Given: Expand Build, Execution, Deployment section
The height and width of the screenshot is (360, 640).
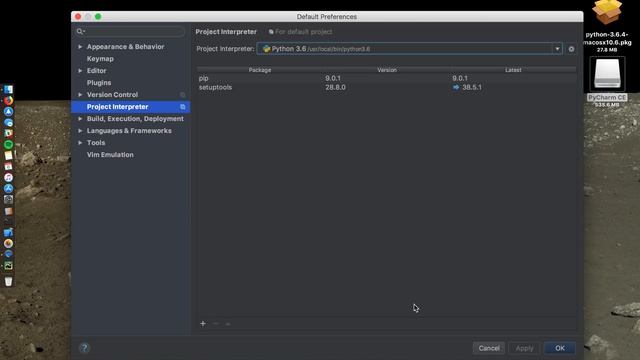Looking at the screenshot, I should [x=80, y=119].
